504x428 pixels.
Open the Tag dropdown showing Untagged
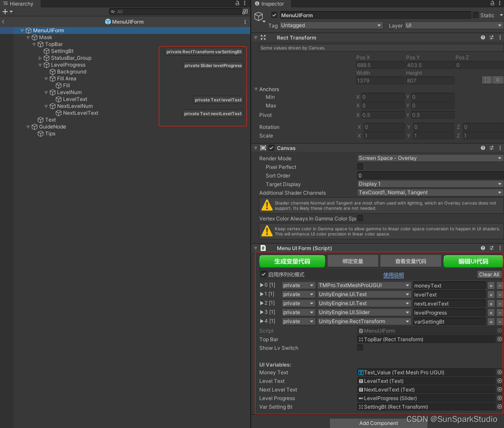[331, 25]
